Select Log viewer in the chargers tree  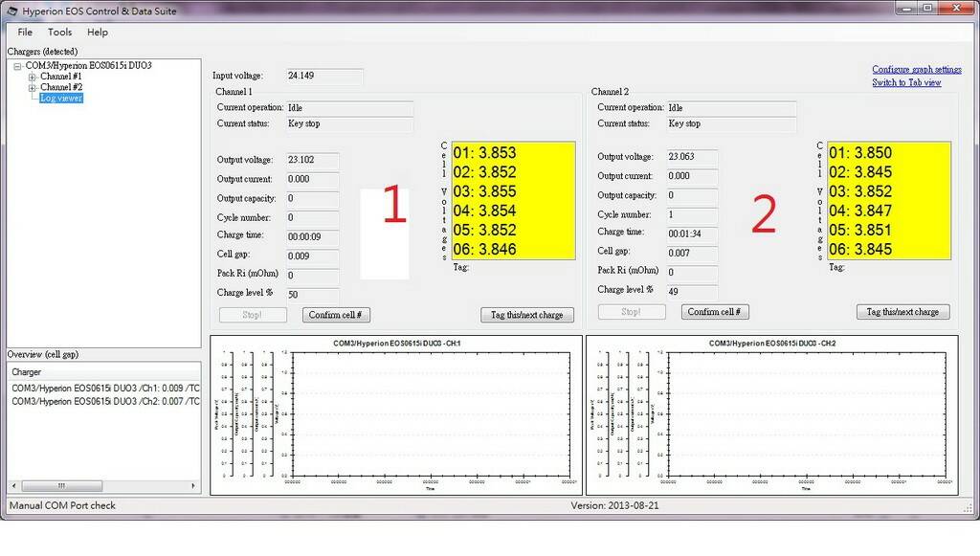click(60, 98)
